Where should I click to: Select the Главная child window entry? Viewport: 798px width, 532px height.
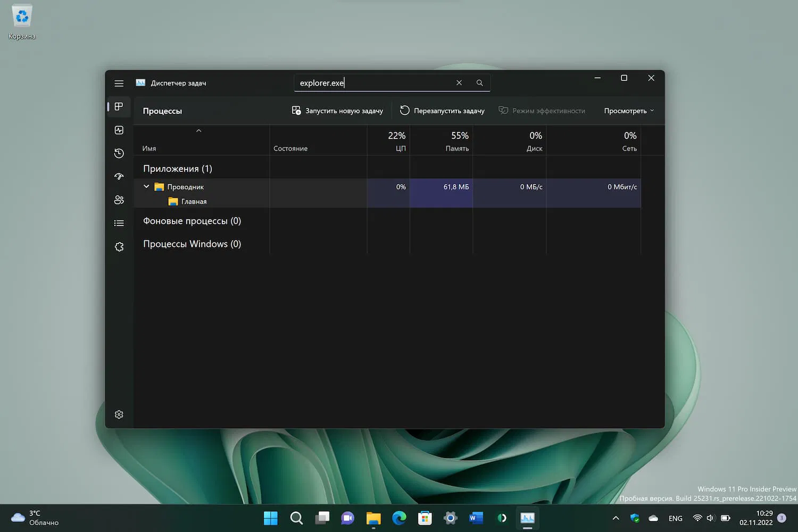[x=194, y=202]
